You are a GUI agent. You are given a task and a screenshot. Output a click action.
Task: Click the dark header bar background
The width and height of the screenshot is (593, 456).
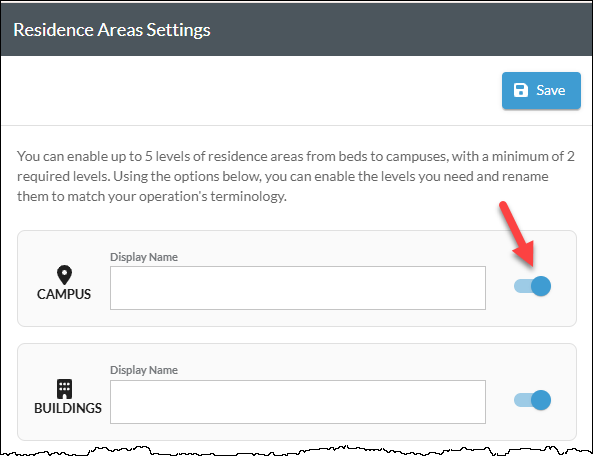click(378, 30)
